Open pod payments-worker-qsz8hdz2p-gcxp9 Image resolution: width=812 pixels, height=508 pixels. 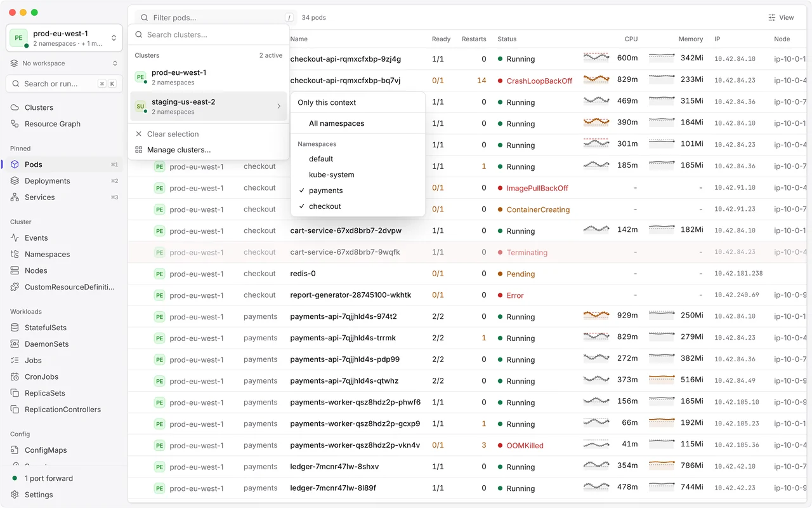355,424
